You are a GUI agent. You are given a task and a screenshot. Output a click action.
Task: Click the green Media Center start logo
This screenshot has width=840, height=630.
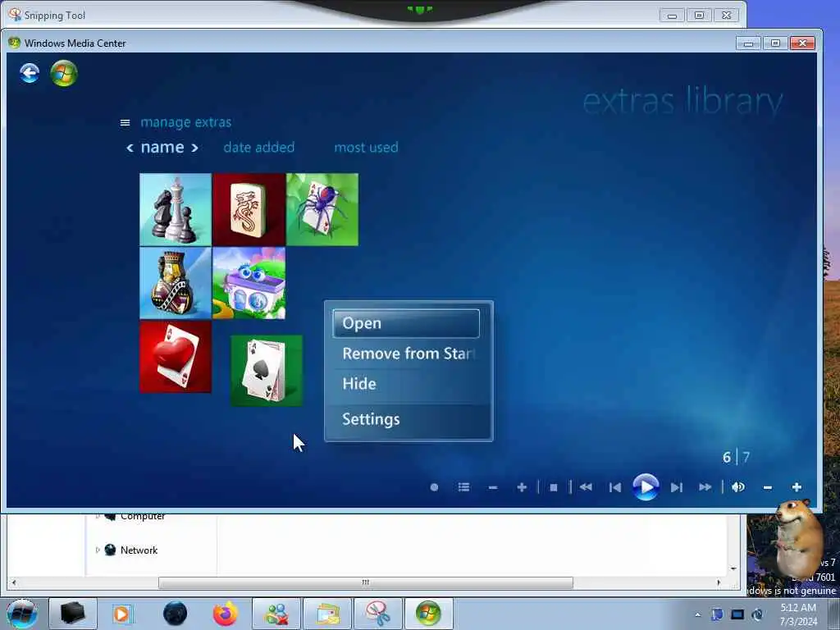coord(64,73)
